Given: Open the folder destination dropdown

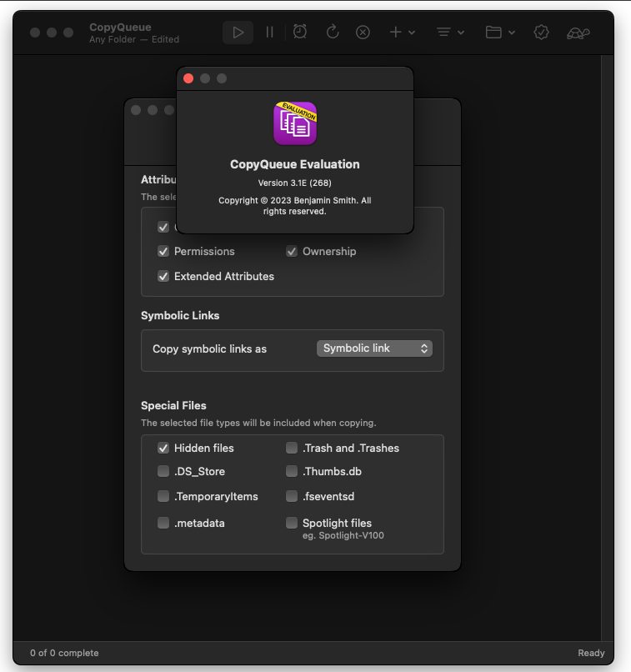Looking at the screenshot, I should pyautogui.click(x=500, y=33).
